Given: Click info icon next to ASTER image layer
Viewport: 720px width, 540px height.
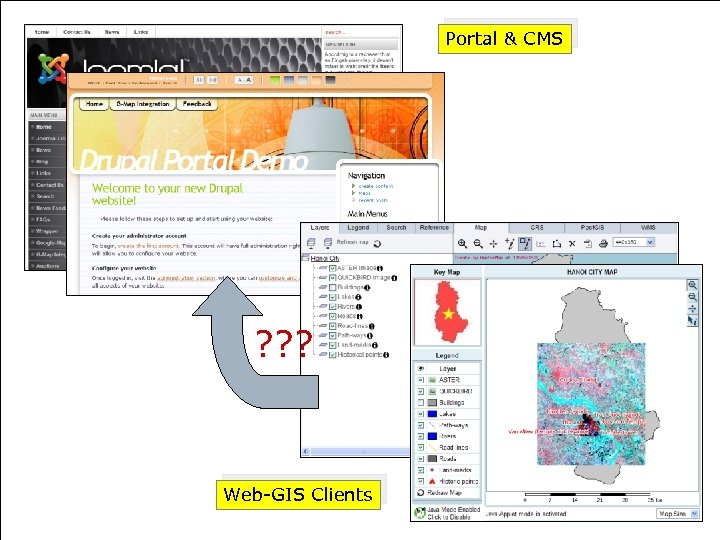Looking at the screenshot, I should point(380,268).
